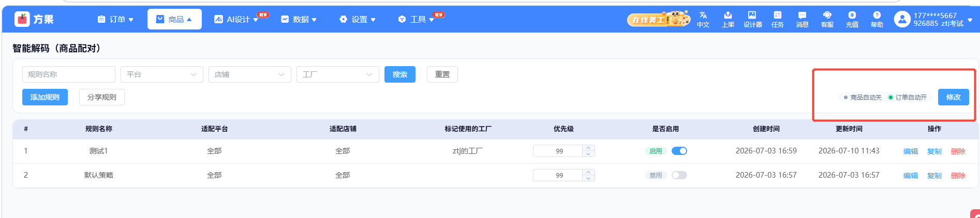Click the 添加规则 button
The image size is (980, 218).
coord(45,97)
